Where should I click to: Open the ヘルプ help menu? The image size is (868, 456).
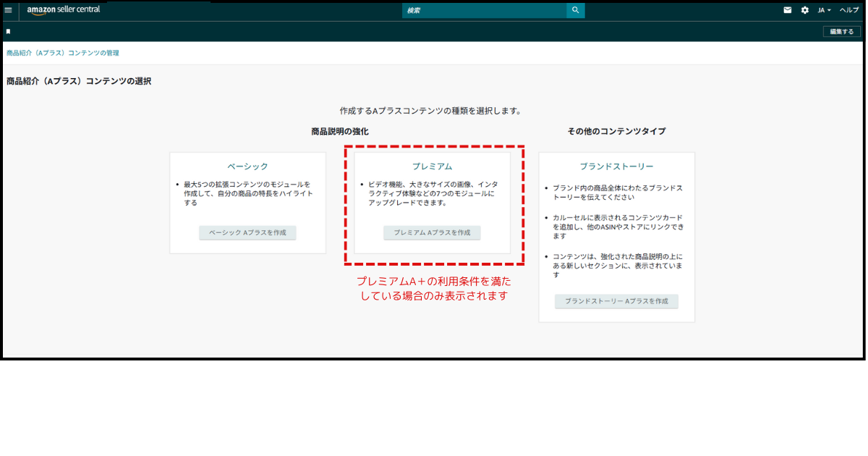click(848, 10)
